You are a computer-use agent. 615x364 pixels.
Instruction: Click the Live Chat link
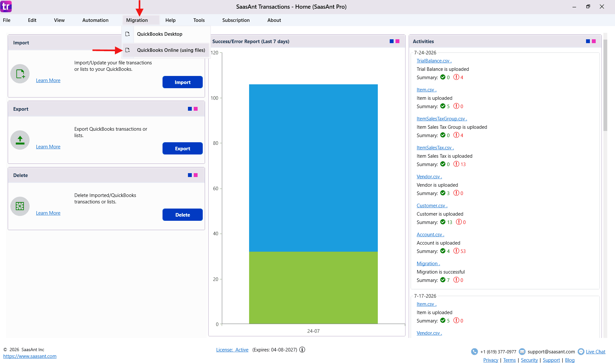(x=595, y=352)
